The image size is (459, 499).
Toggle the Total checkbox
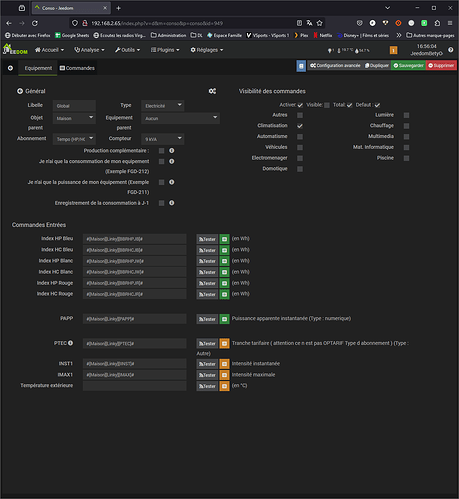pos(349,105)
